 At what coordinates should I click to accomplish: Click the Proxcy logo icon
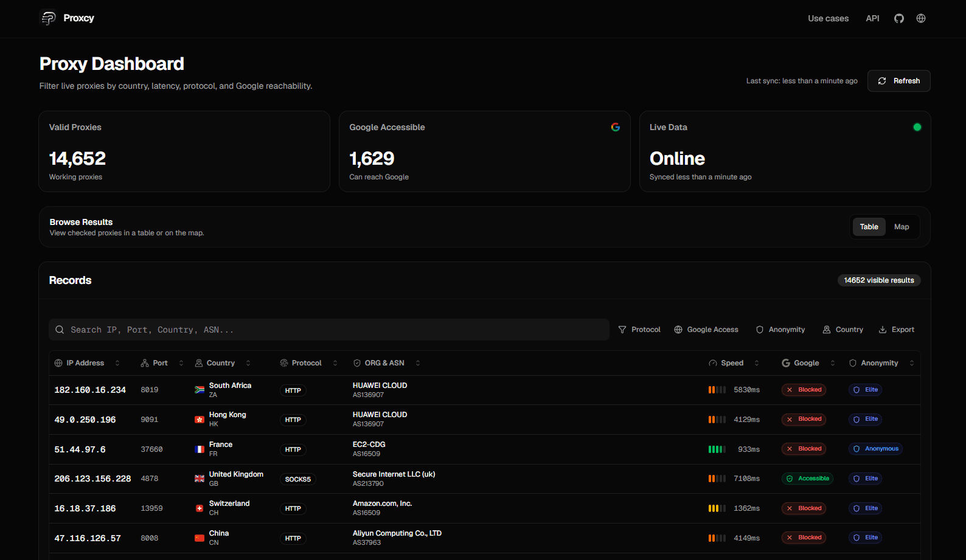(x=49, y=18)
